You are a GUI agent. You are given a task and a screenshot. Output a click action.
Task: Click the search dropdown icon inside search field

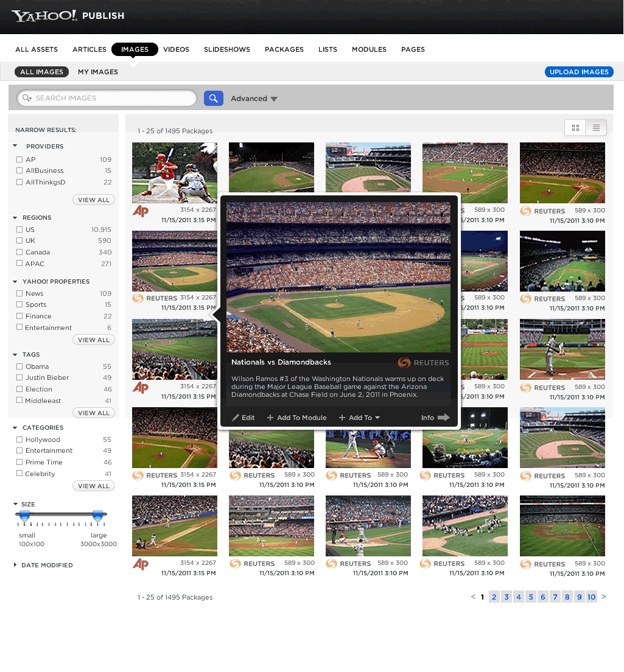tap(27, 98)
